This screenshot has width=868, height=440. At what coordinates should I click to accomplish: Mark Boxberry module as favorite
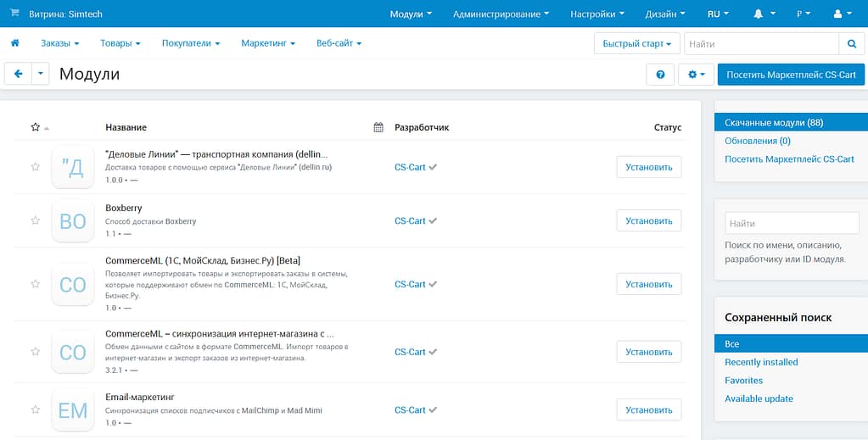pyautogui.click(x=35, y=220)
